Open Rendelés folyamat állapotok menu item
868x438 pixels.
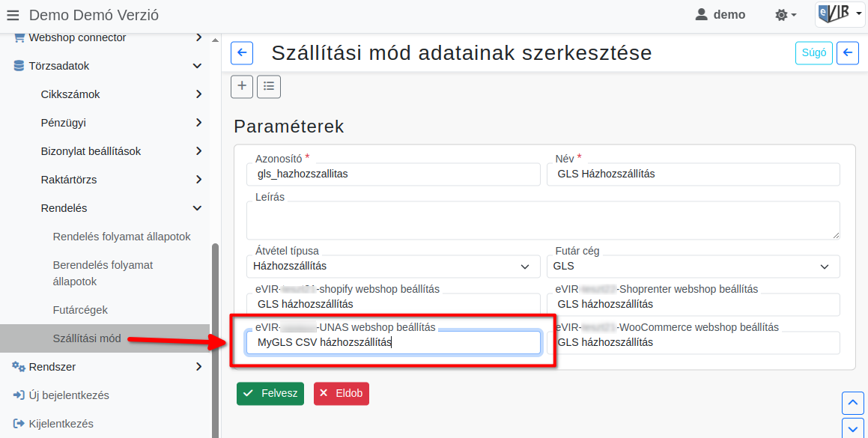tap(122, 237)
